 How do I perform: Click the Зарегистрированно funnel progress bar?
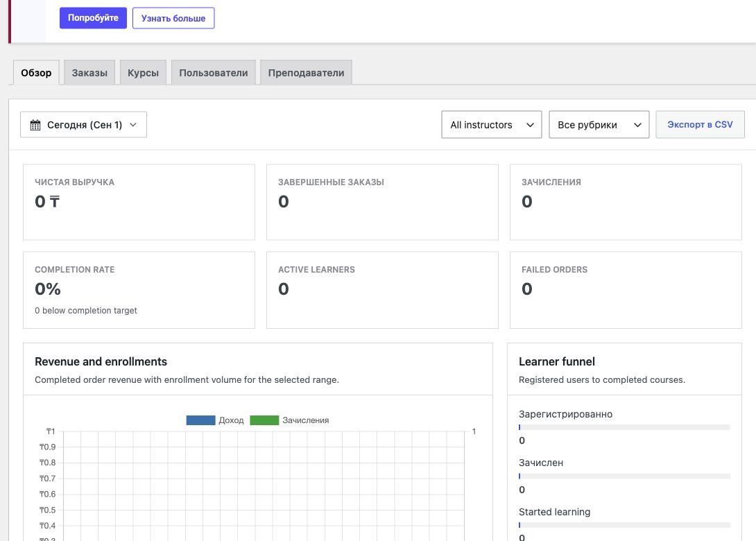624,427
